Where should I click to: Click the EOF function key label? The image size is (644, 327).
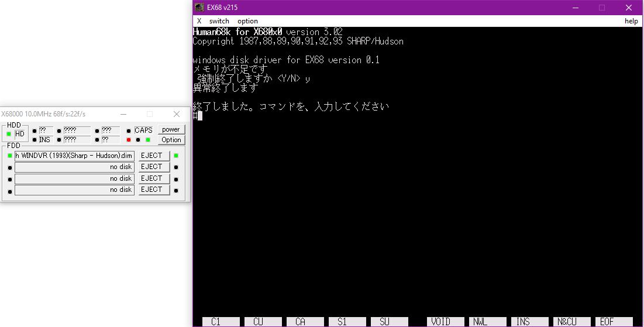(x=614, y=322)
